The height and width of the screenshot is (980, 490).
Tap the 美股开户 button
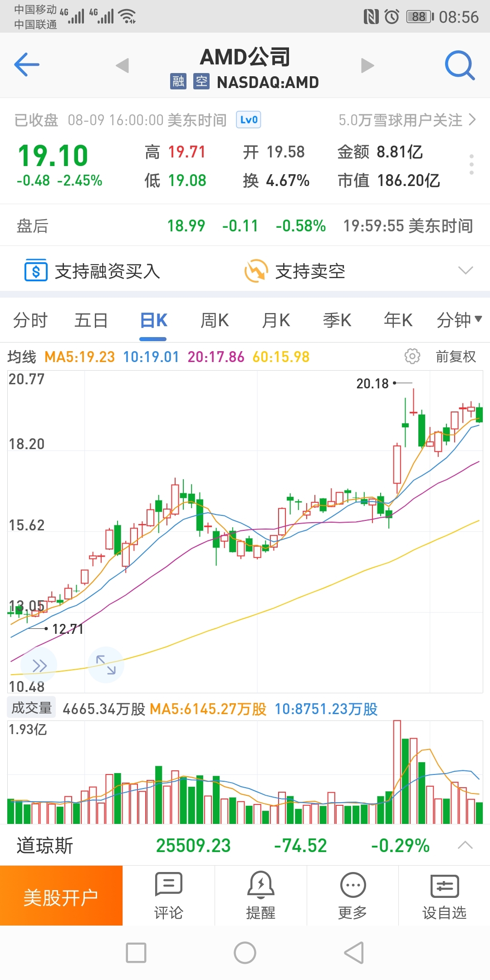61,895
